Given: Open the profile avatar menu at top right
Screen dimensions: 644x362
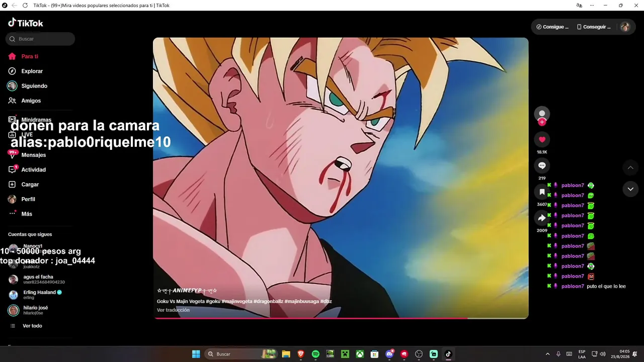Looking at the screenshot, I should click(625, 27).
